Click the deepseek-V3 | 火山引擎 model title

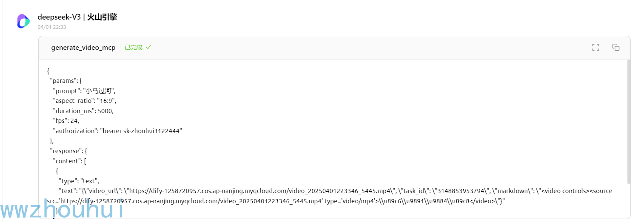click(77, 17)
